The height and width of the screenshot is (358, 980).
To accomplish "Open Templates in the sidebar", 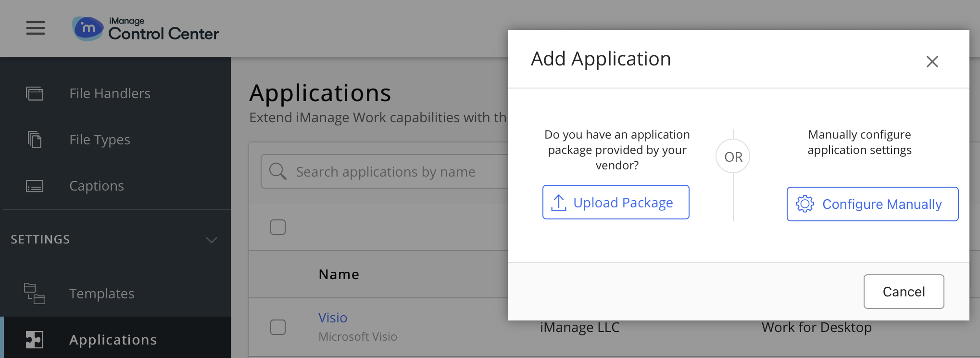I will point(101,294).
